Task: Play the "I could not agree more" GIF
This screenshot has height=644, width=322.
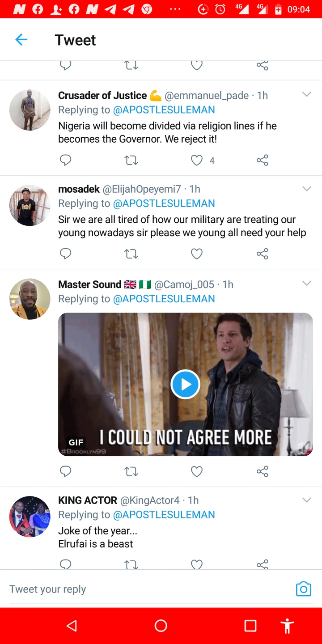Action: pyautogui.click(x=185, y=384)
